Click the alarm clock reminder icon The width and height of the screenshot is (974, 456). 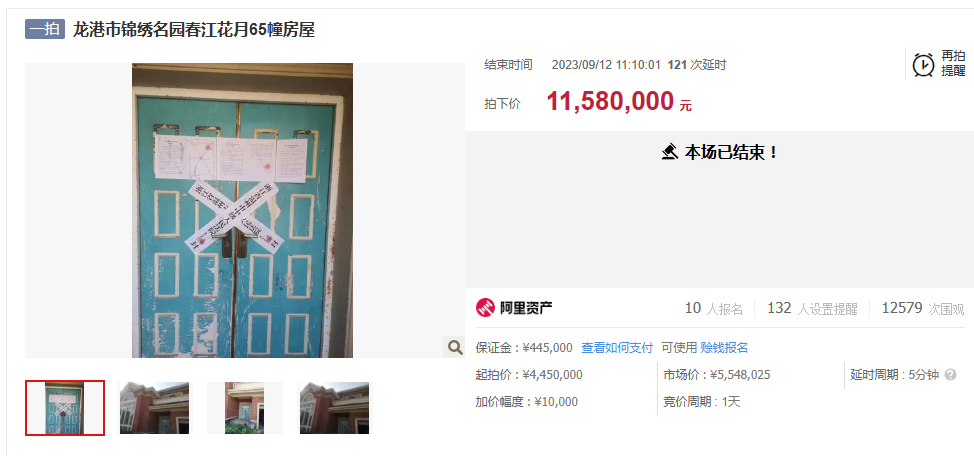click(923, 65)
